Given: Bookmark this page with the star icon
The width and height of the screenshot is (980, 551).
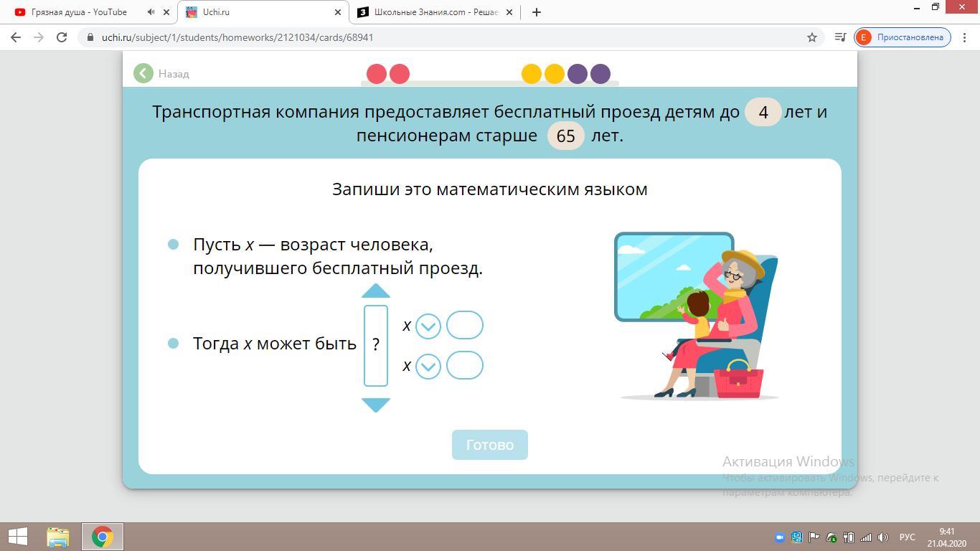Looking at the screenshot, I should coord(812,37).
